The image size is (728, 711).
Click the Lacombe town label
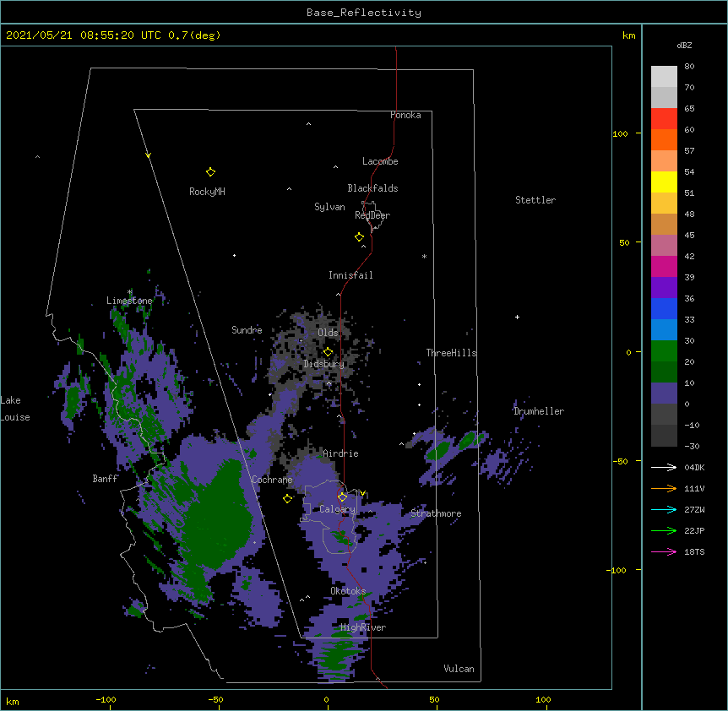tap(380, 161)
